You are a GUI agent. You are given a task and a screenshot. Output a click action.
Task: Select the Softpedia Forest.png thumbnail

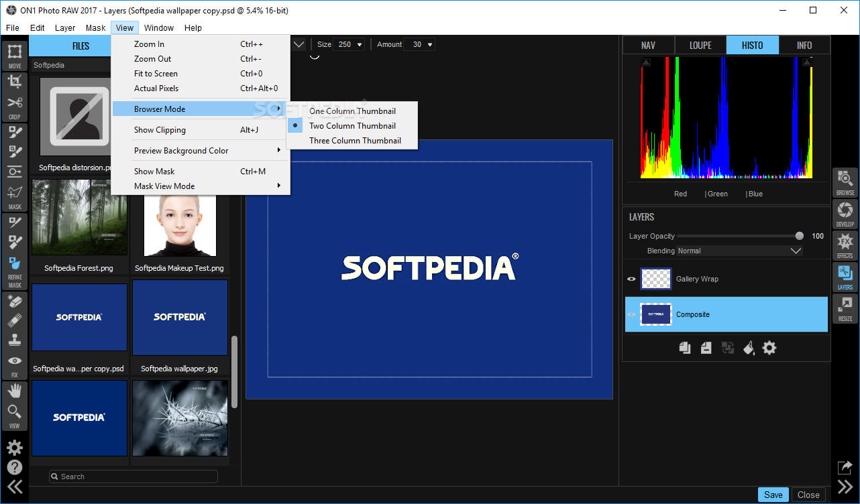(x=79, y=218)
